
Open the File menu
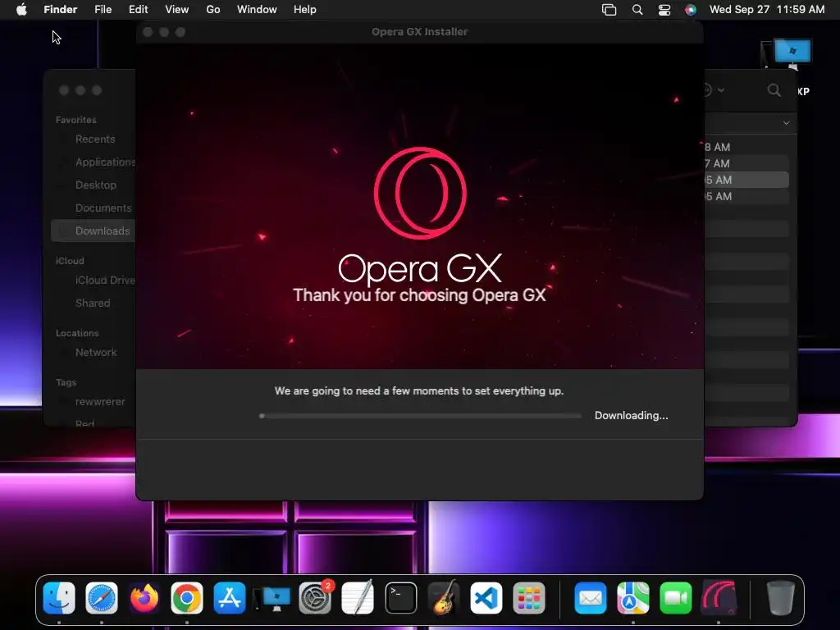tap(103, 10)
